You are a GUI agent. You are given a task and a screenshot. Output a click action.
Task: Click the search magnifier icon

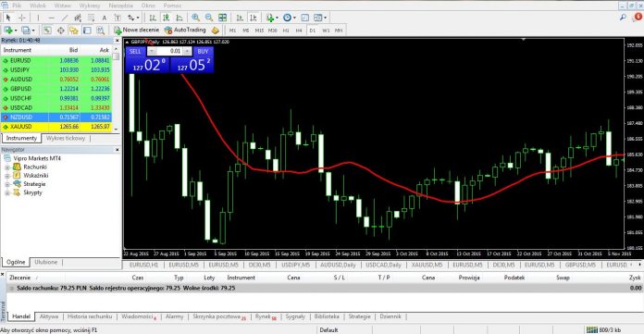pyautogui.click(x=623, y=18)
